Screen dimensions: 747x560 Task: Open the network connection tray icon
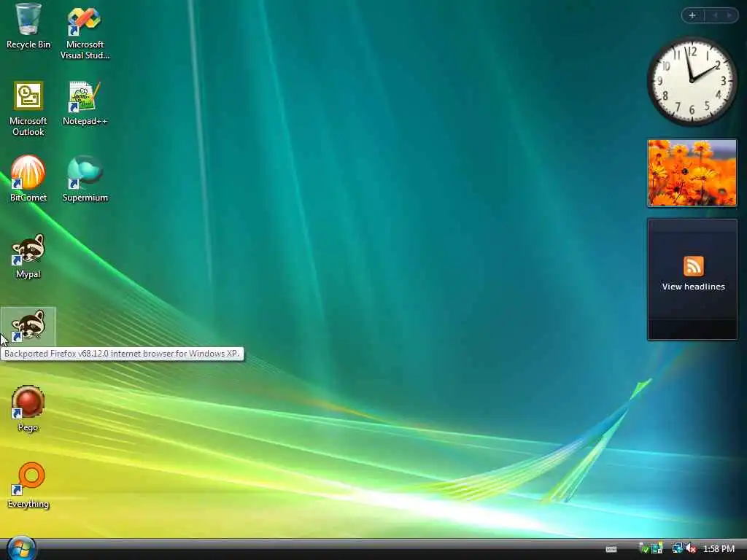(x=677, y=548)
